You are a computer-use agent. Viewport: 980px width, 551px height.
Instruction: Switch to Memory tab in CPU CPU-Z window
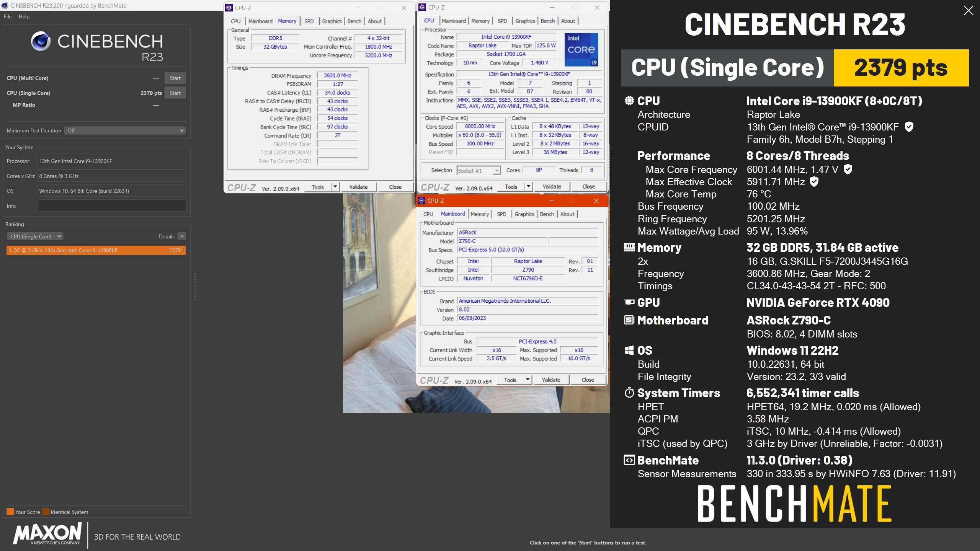pyautogui.click(x=480, y=21)
